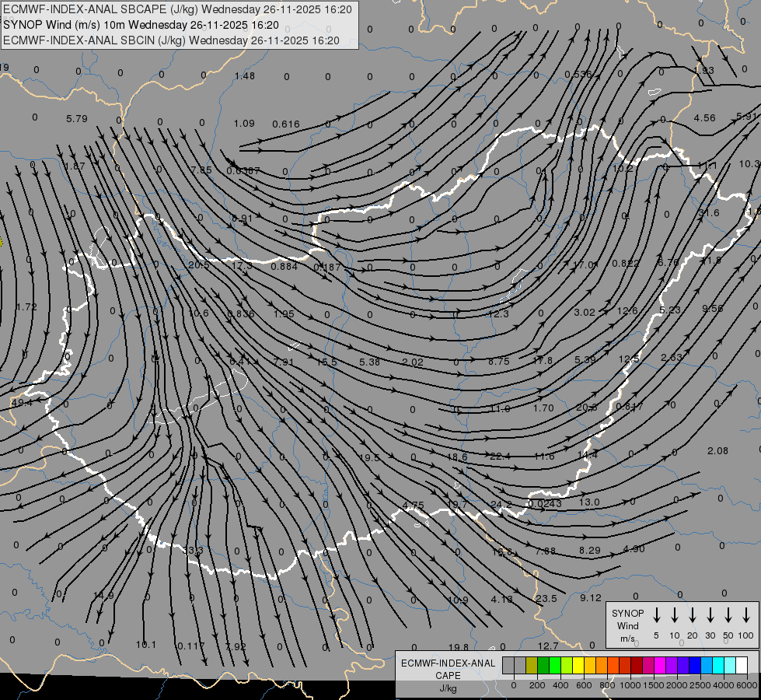Click the 5.38 value on the map

(x=370, y=362)
